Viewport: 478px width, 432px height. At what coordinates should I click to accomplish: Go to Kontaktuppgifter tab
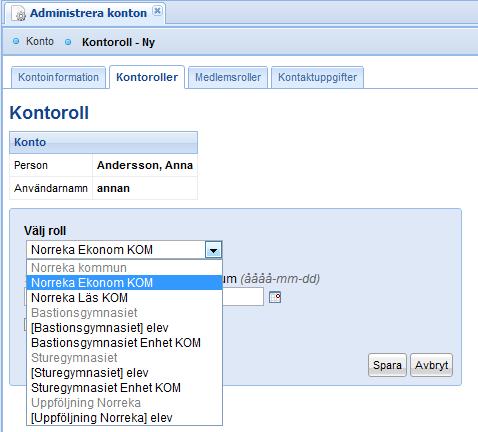click(x=317, y=77)
